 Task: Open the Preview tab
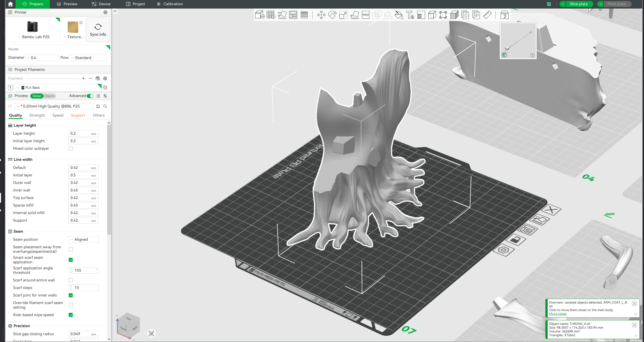click(67, 4)
